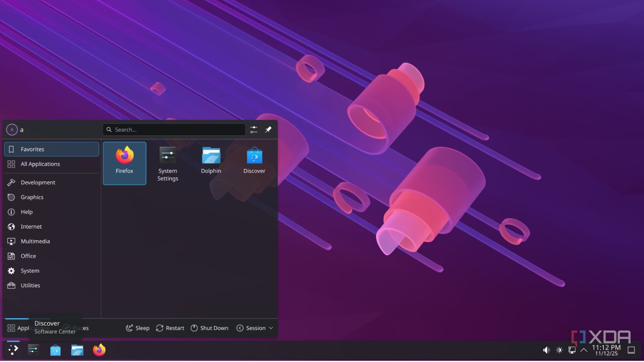Open the Development category
This screenshot has height=362, width=644.
(52, 183)
